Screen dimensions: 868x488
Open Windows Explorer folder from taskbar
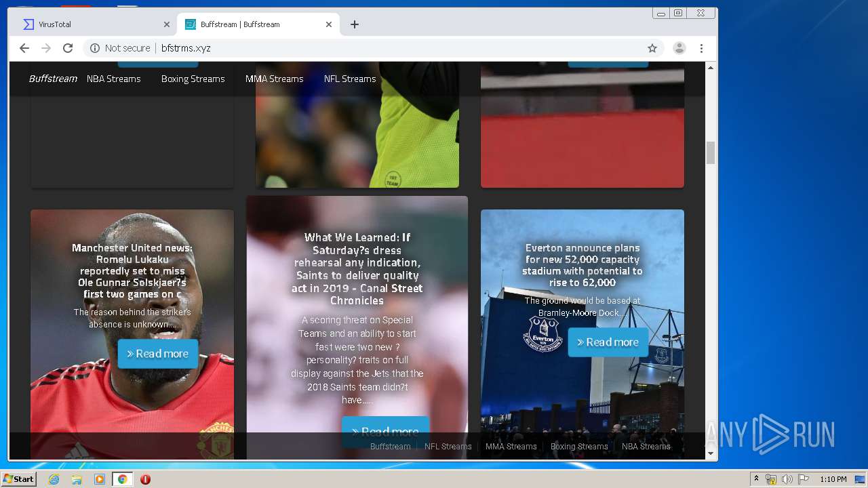pyautogui.click(x=77, y=479)
